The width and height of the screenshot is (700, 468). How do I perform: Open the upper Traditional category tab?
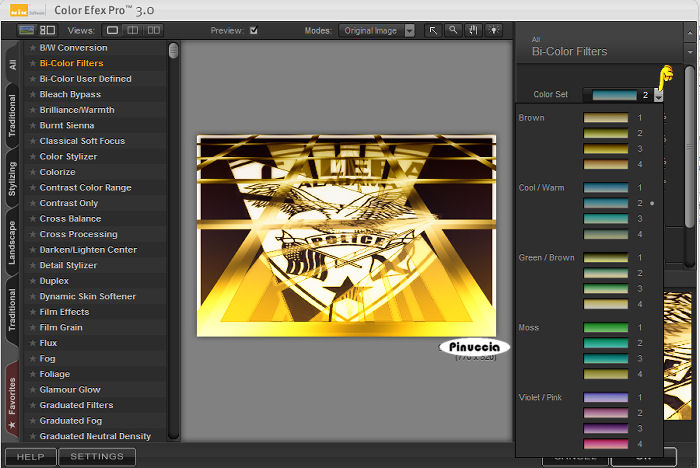click(x=12, y=116)
